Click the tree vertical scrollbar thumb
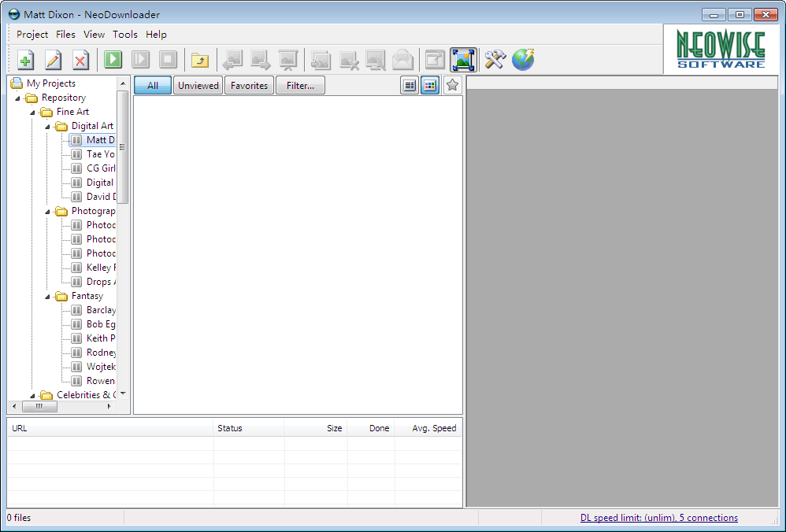 tap(123, 147)
